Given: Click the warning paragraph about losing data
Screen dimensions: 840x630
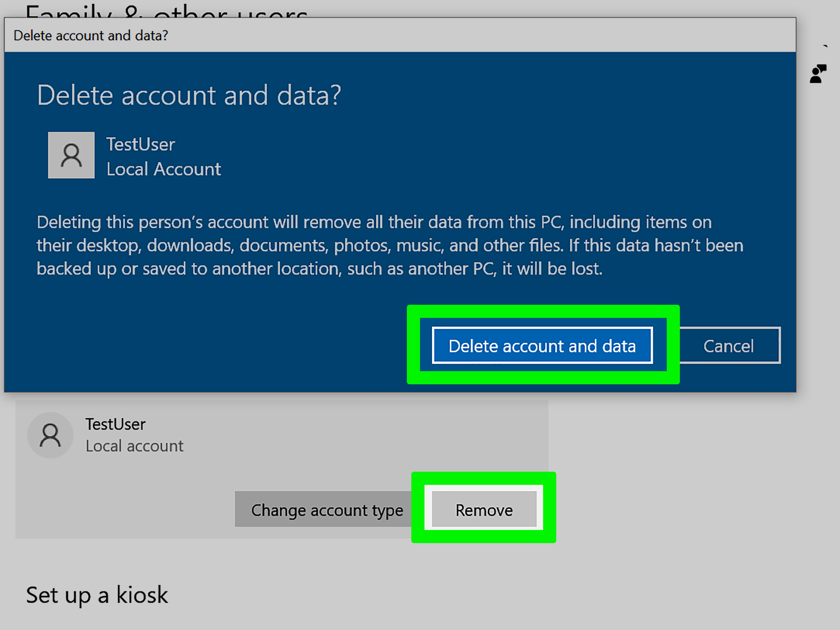Looking at the screenshot, I should click(390, 245).
